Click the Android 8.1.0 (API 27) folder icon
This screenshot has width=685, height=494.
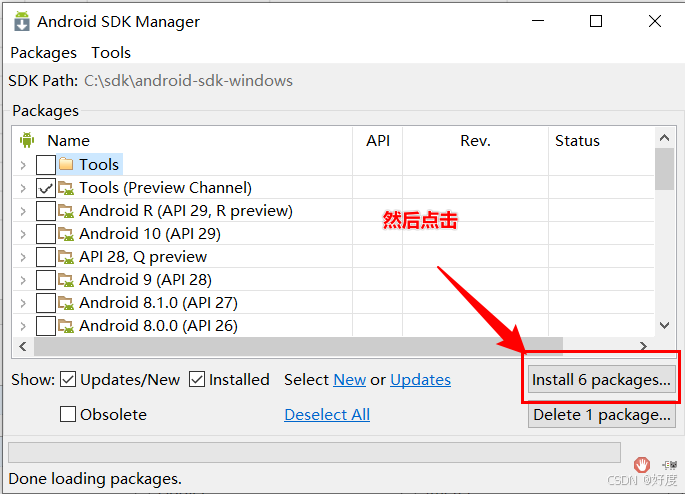(66, 303)
